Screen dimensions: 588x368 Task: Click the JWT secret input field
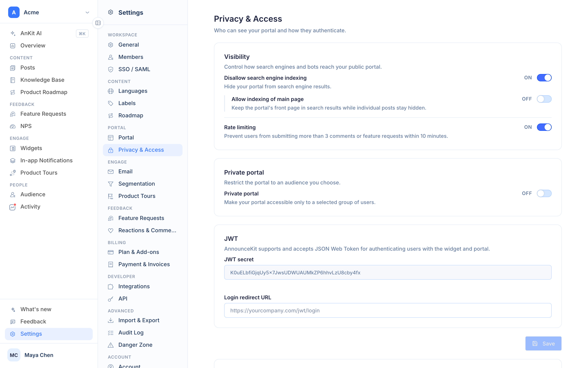pyautogui.click(x=388, y=273)
